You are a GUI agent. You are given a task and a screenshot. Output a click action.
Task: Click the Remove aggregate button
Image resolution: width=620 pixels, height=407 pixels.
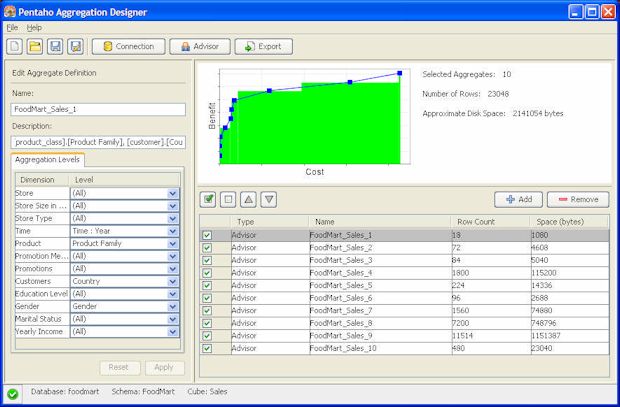point(578,199)
